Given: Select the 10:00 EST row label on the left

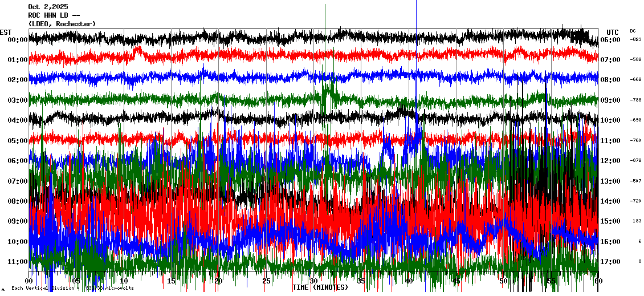Looking at the screenshot, I should [x=18, y=242].
